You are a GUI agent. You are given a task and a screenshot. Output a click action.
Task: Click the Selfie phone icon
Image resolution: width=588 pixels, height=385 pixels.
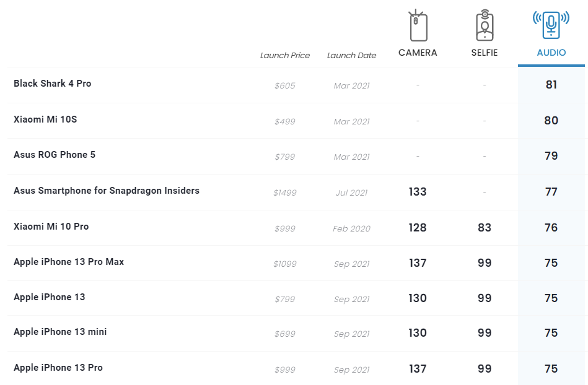(x=484, y=26)
